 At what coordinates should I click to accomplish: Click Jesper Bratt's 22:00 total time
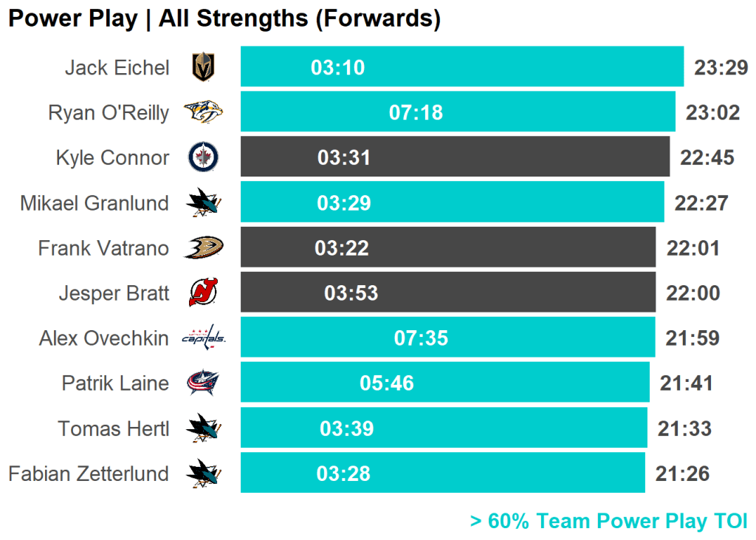point(693,293)
